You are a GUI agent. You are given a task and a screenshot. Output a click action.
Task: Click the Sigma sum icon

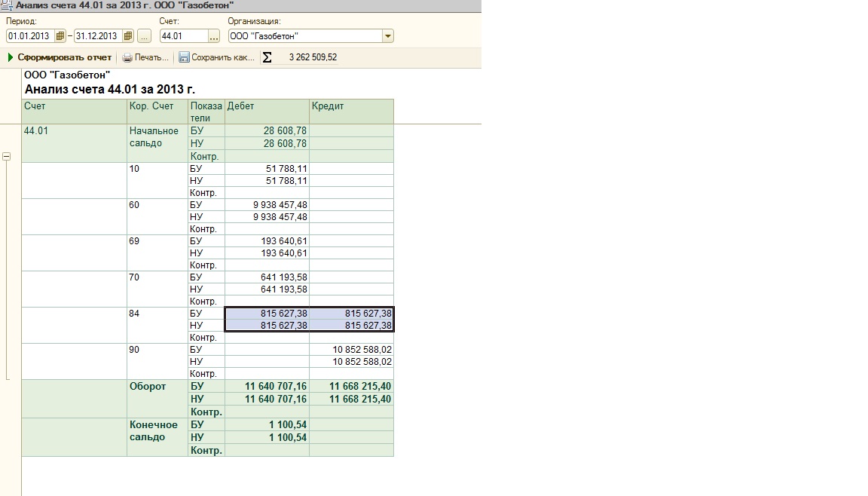click(x=267, y=57)
